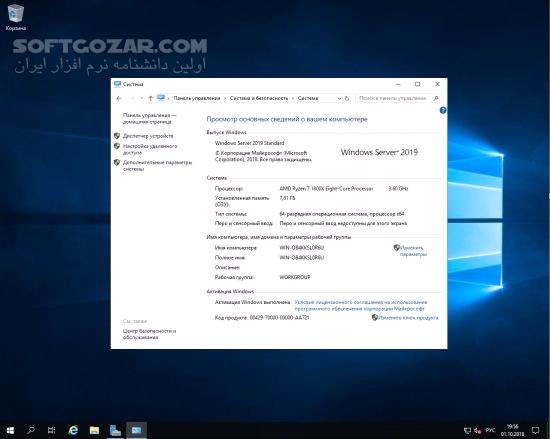Open the Recycle Bin (Корзина) desktop icon
This screenshot has width=550, height=439.
click(15, 18)
